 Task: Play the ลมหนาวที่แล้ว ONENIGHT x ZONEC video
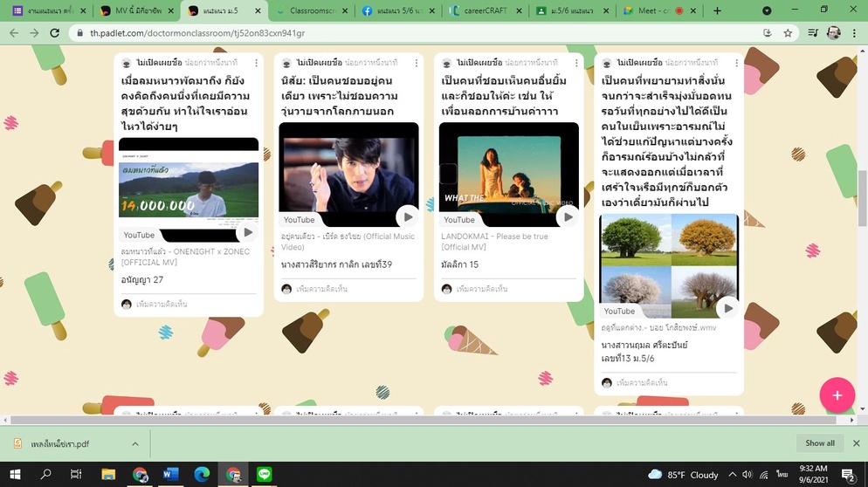(x=248, y=232)
